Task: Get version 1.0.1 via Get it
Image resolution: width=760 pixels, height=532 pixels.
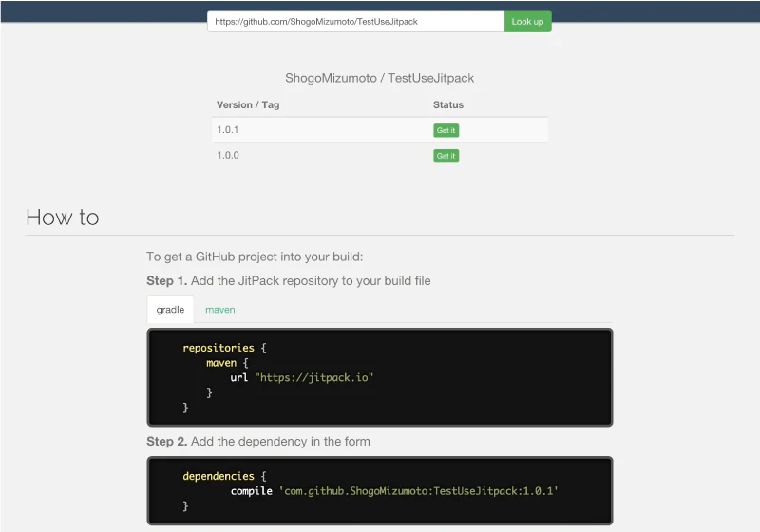Action: pos(446,130)
